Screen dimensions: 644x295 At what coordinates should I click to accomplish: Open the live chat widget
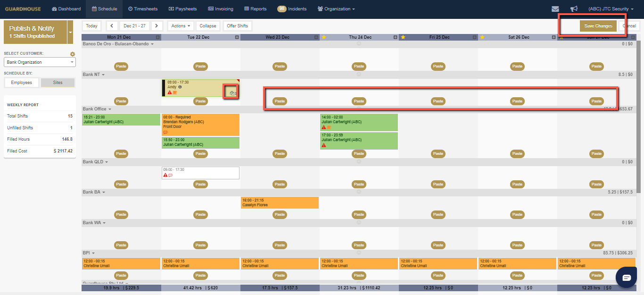627,278
